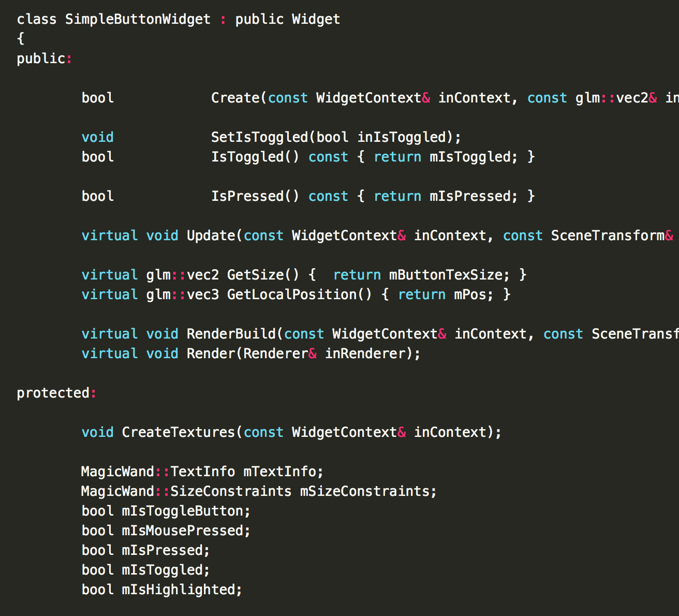Click the protected access specifier
The image size is (679, 616).
[53, 393]
